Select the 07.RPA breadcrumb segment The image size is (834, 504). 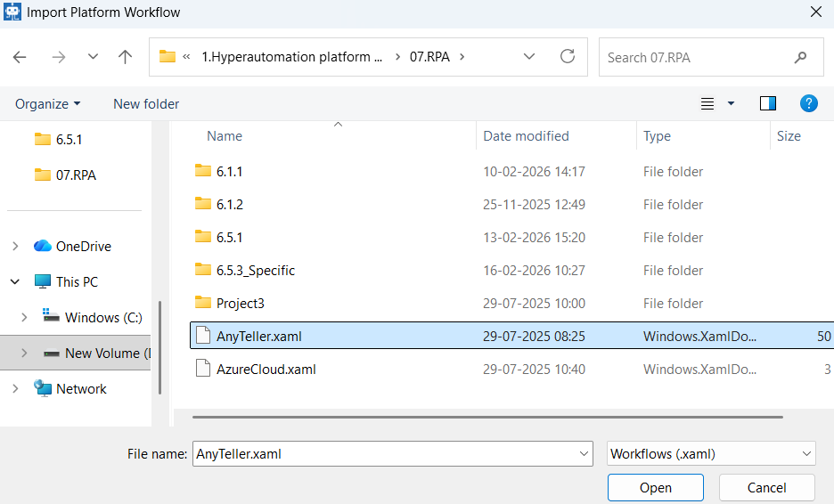coord(429,57)
